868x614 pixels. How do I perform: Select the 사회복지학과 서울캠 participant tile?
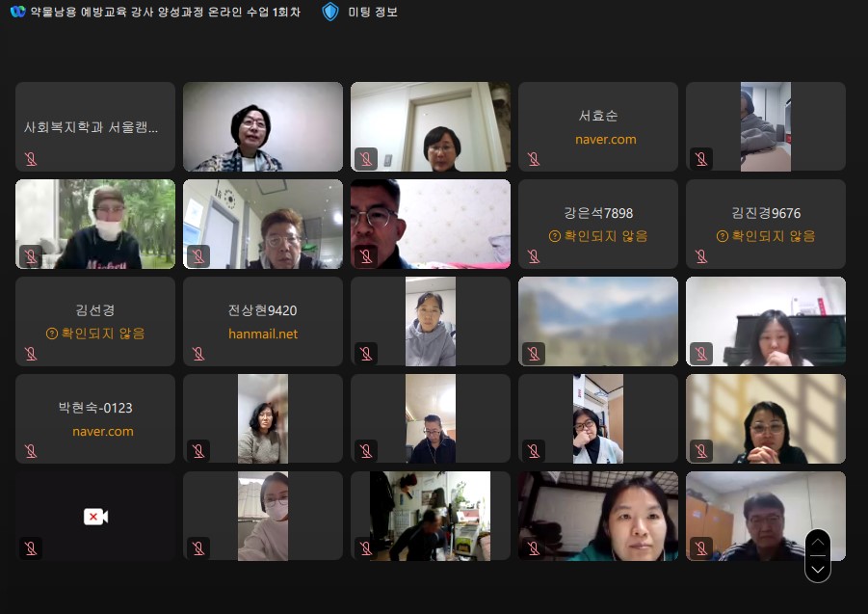pos(95,127)
